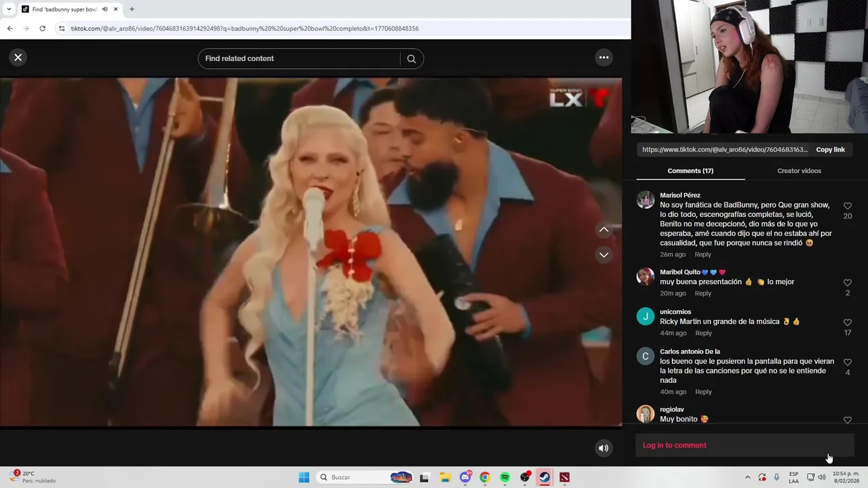This screenshot has width=868, height=488.
Task: Reply to Marisol Pérez's comment
Action: 703,255
